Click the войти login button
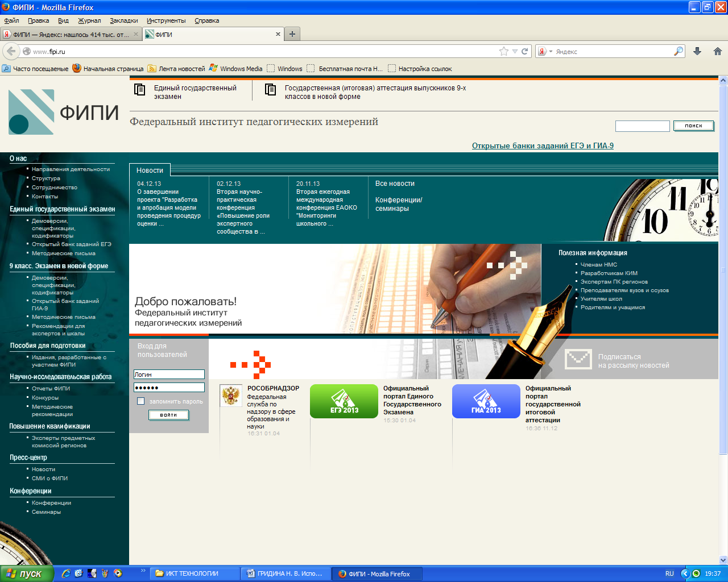The height and width of the screenshot is (582, 728). click(x=168, y=415)
